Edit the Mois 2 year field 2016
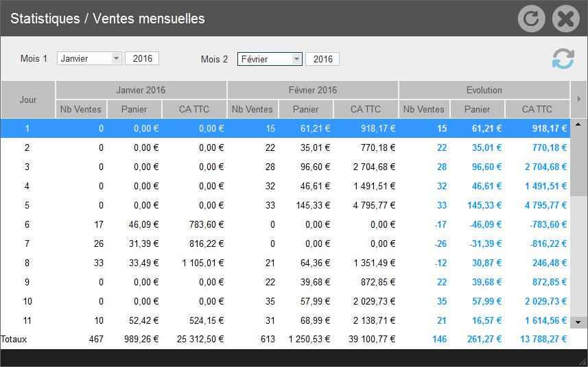Viewport: 588px width, 367px height. click(x=322, y=59)
